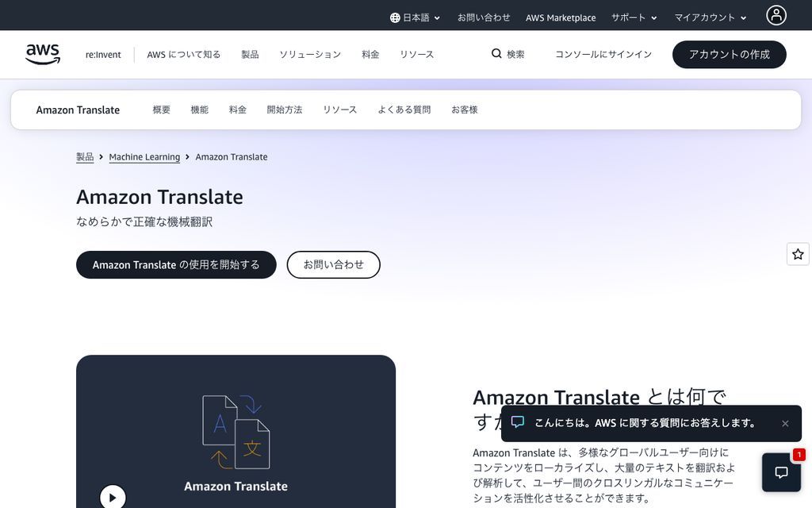Click the chat notification badge showing 1
This screenshot has height=508, width=812.
pyautogui.click(x=799, y=455)
